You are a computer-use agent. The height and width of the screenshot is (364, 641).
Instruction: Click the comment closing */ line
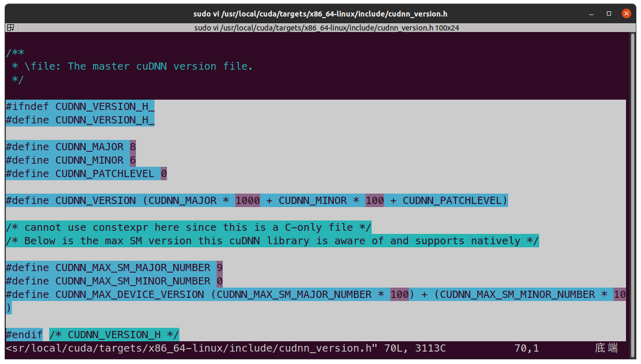click(18, 80)
